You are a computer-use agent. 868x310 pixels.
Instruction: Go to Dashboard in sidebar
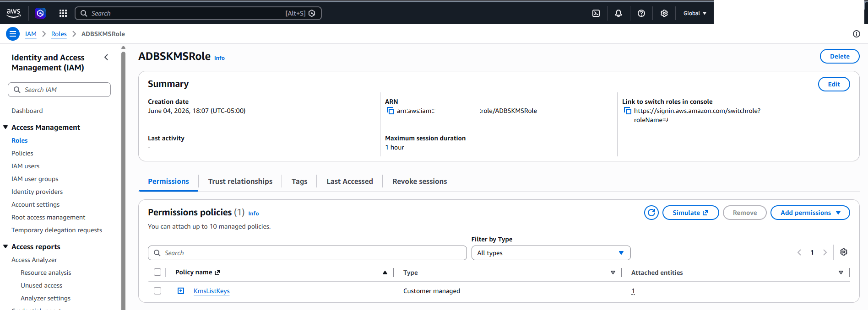[27, 111]
